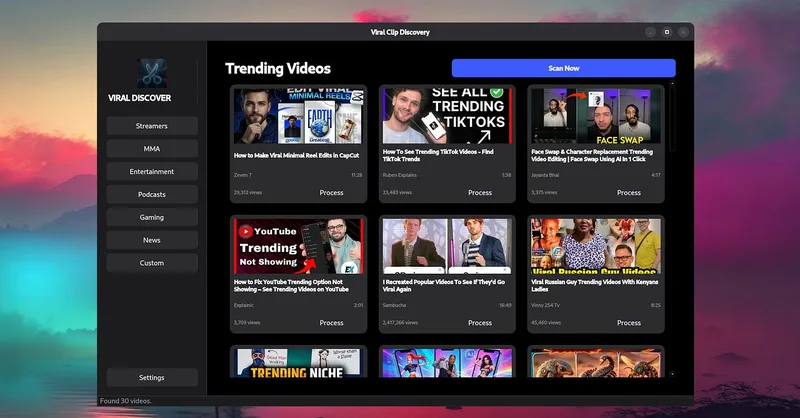Click the title 'How To See Trending TikTok Videos'

pyautogui.click(x=438, y=155)
